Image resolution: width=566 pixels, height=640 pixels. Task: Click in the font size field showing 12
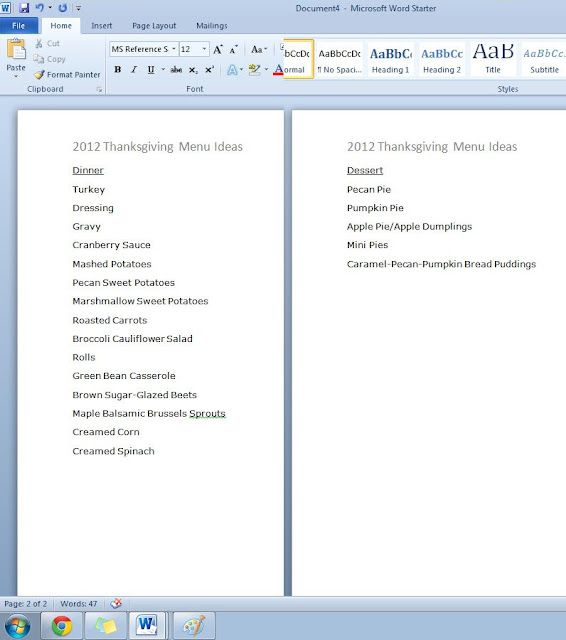[x=191, y=49]
